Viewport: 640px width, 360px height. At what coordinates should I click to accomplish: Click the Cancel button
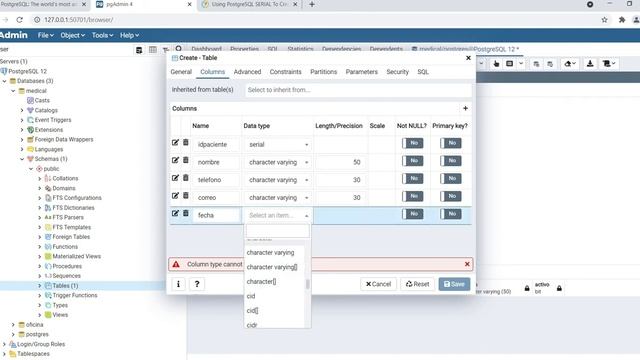coord(378,284)
